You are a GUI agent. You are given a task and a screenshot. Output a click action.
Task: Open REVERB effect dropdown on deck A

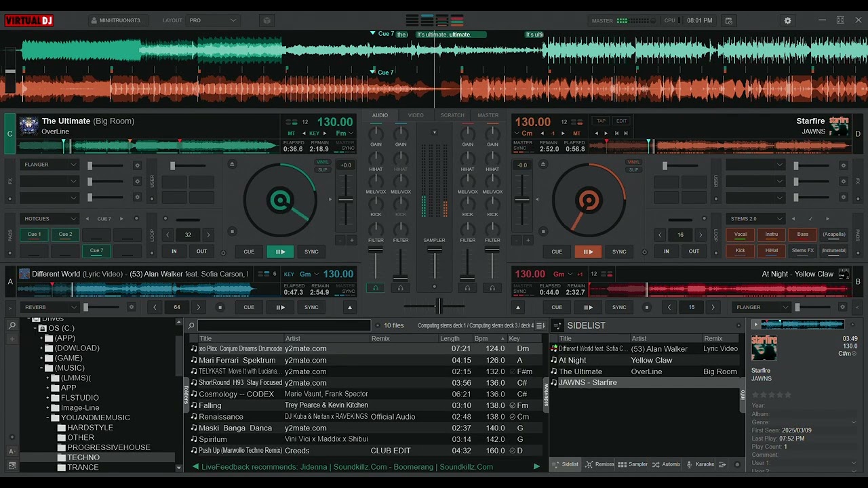[x=50, y=307]
